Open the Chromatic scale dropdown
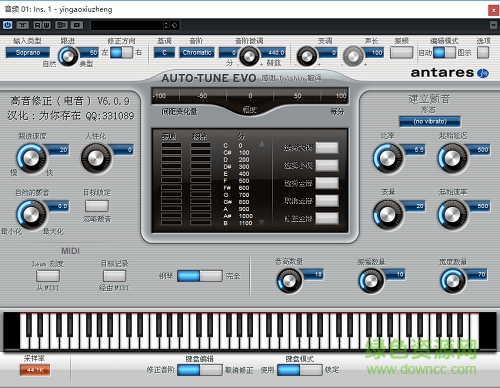This screenshot has height=388, width=500. [x=197, y=53]
